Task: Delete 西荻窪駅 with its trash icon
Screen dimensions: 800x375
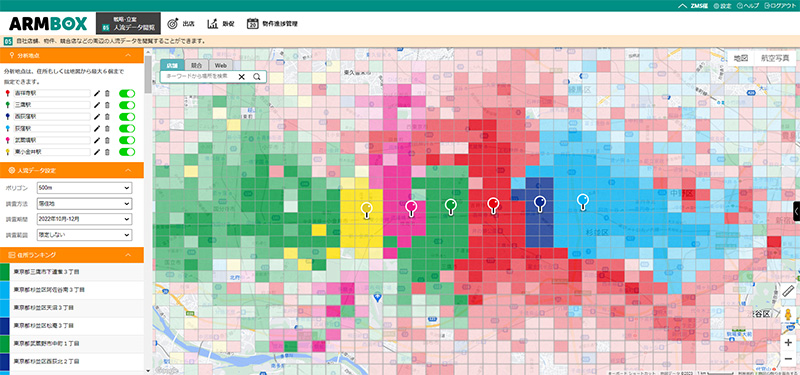Action: [107, 117]
